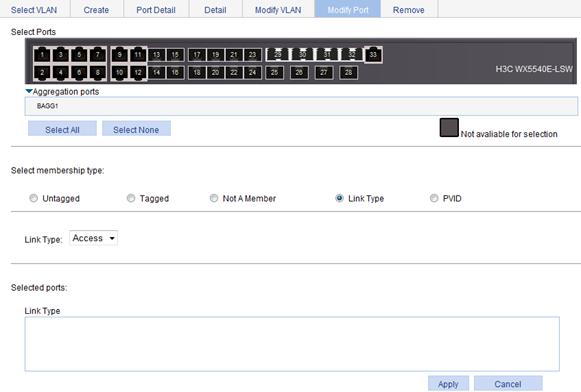
Task: Select port 23 on the switch panel
Action: point(253,55)
